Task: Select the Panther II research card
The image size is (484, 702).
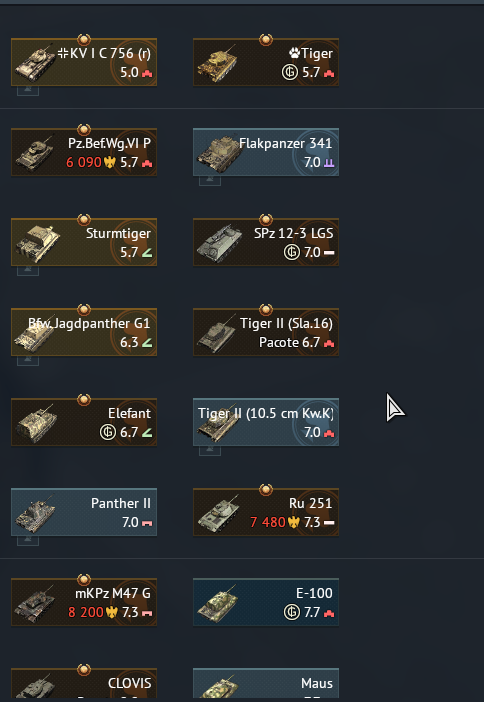Action: click(84, 512)
